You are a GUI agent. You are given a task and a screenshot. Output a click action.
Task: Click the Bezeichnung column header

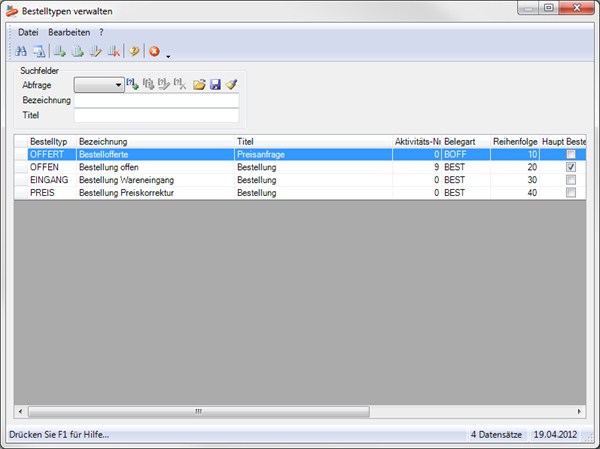tap(155, 142)
